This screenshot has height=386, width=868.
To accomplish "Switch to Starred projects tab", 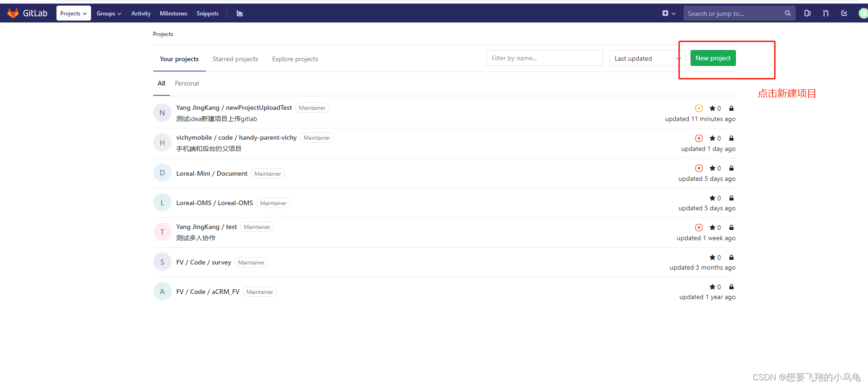I will (x=235, y=59).
